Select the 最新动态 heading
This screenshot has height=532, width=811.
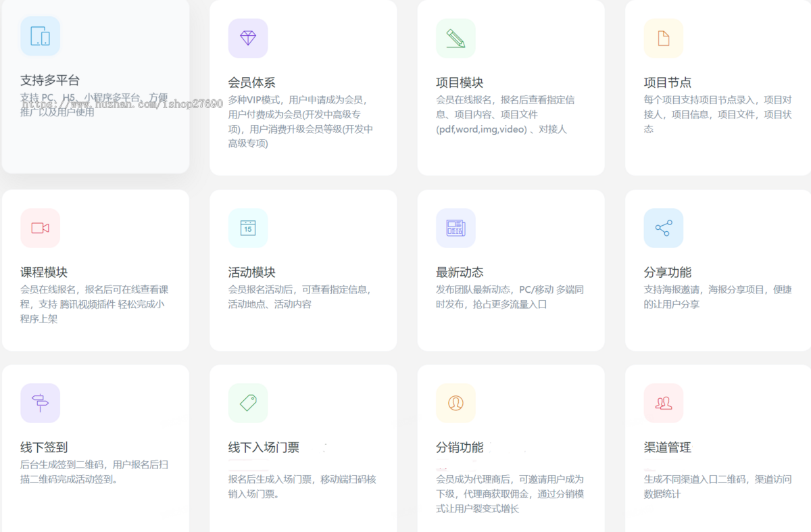pos(460,272)
